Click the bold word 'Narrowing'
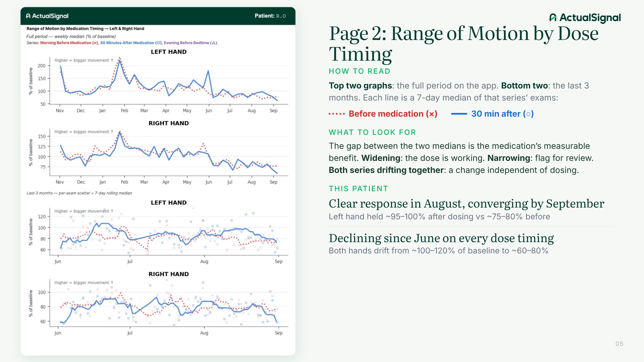 pyautogui.click(x=508, y=158)
